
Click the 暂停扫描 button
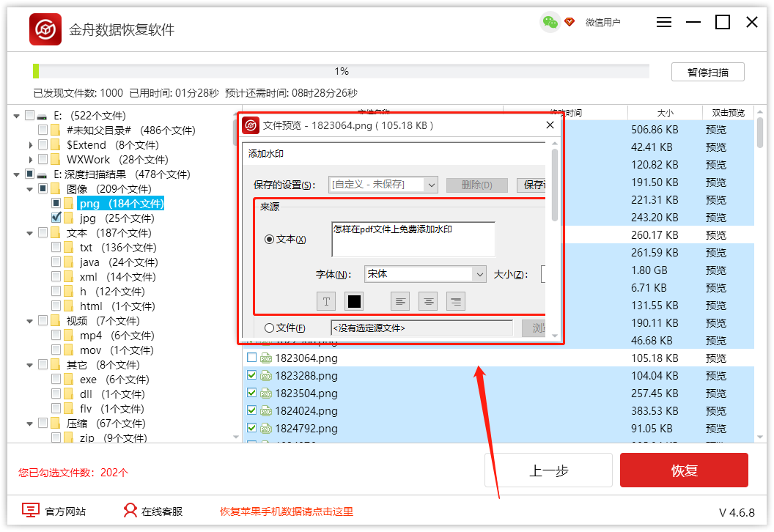(707, 72)
